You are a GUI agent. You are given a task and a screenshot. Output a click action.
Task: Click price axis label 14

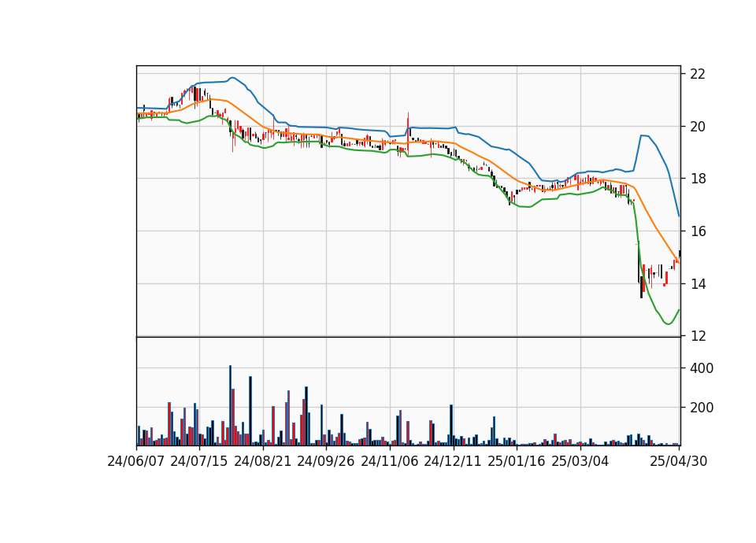[698, 284]
